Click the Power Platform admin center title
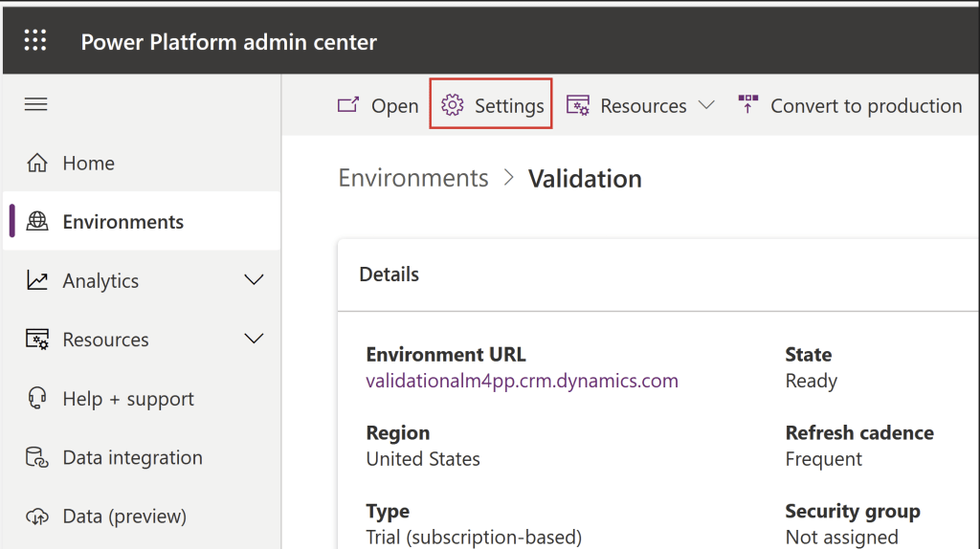980x549 pixels. point(229,42)
